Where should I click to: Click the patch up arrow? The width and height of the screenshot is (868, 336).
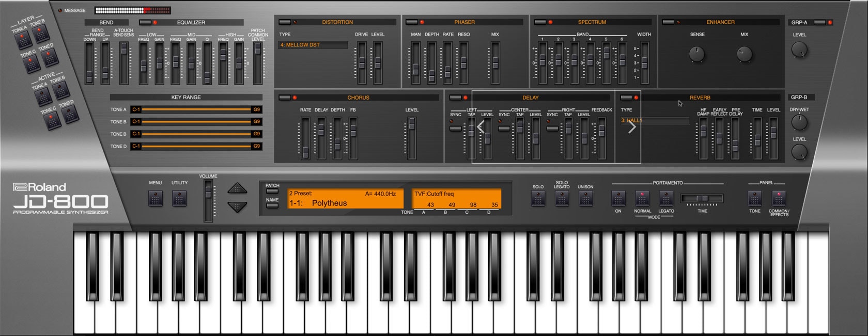click(237, 188)
